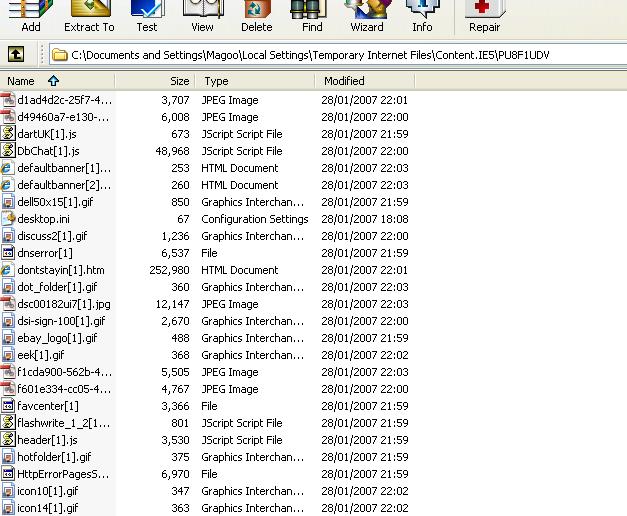
Task: Select dontstayin[1].htm file
Action: point(60,270)
